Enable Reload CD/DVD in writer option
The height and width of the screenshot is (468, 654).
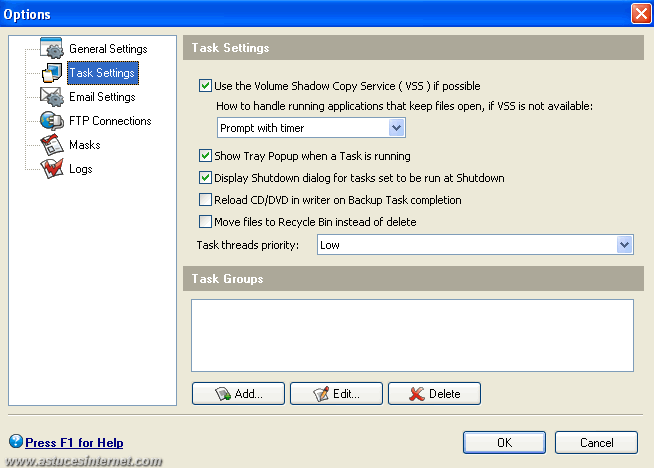click(205, 200)
